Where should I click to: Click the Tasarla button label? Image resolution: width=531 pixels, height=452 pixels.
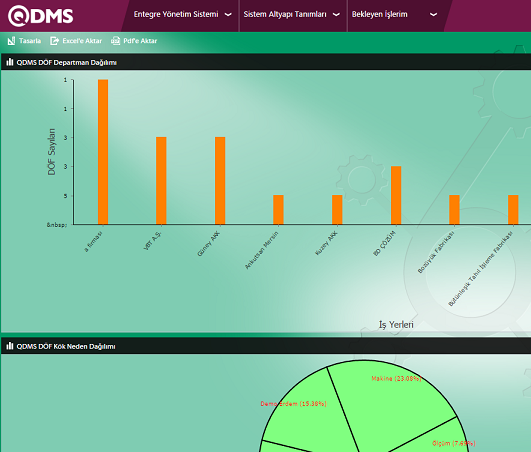[x=30, y=41]
